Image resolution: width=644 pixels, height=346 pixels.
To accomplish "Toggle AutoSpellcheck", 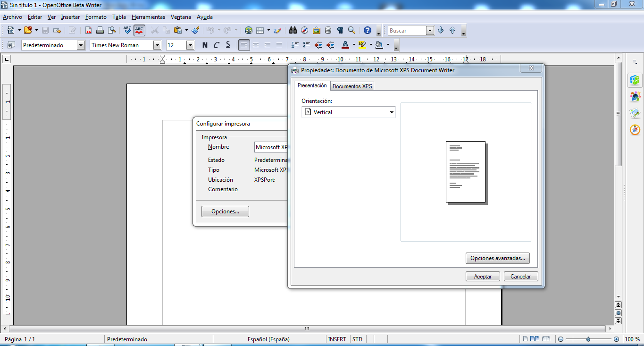I will tap(139, 30).
